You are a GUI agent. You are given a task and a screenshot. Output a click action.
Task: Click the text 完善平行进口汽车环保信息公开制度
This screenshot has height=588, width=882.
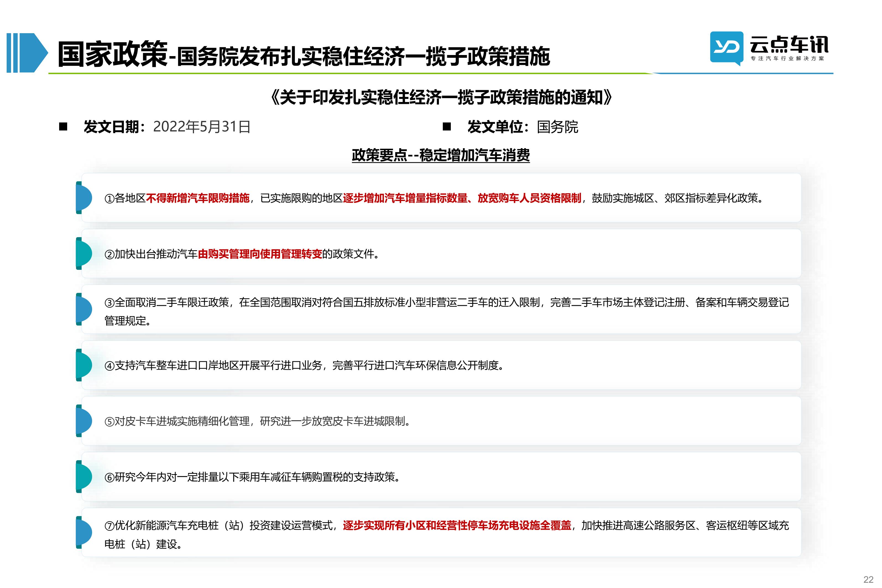pos(415,365)
